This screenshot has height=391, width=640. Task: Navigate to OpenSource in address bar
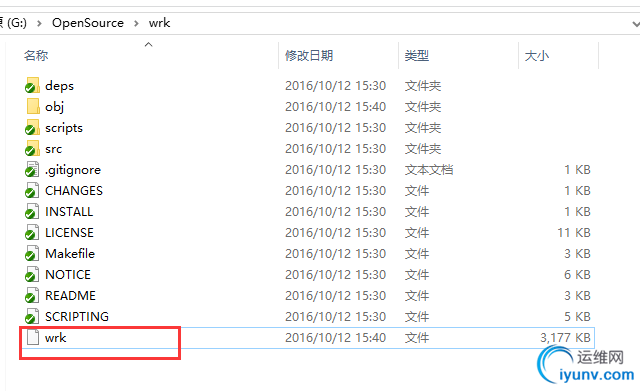click(x=88, y=23)
